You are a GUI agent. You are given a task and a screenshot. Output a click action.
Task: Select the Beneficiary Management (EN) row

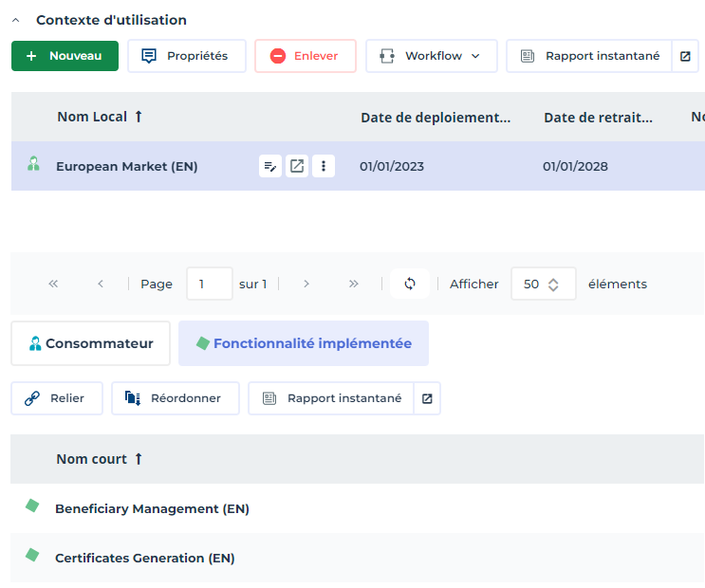click(152, 508)
